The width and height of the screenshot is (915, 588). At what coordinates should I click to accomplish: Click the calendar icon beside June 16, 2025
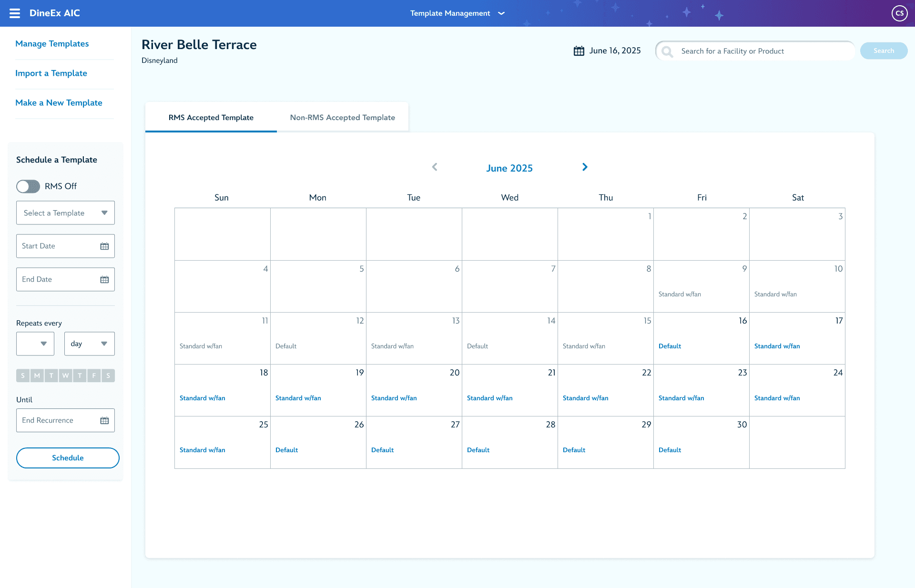click(x=578, y=50)
